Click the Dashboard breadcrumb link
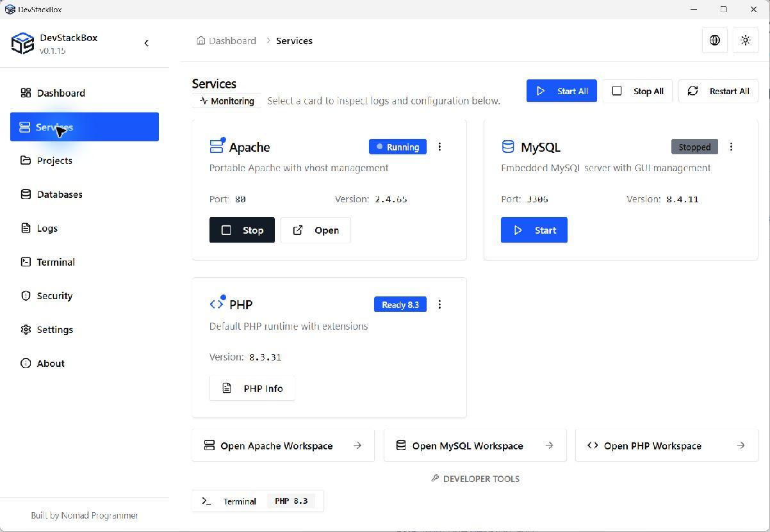Screen dimensions: 770x532 click(x=232, y=40)
